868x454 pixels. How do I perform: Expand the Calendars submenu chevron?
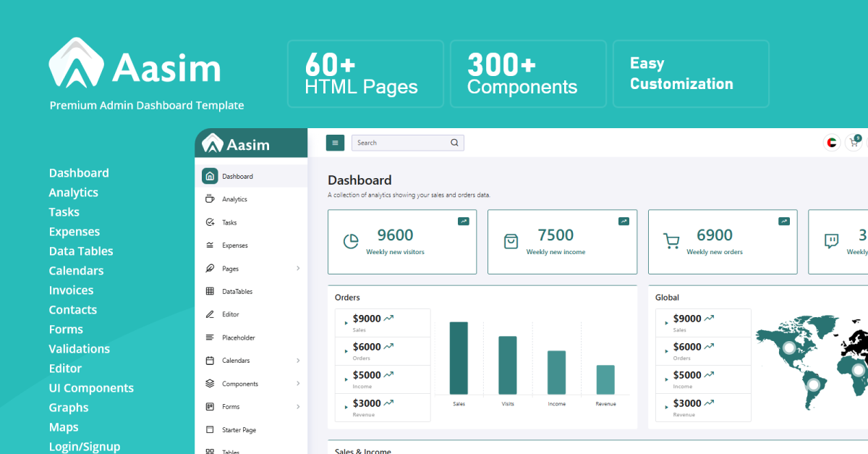pos(298,361)
